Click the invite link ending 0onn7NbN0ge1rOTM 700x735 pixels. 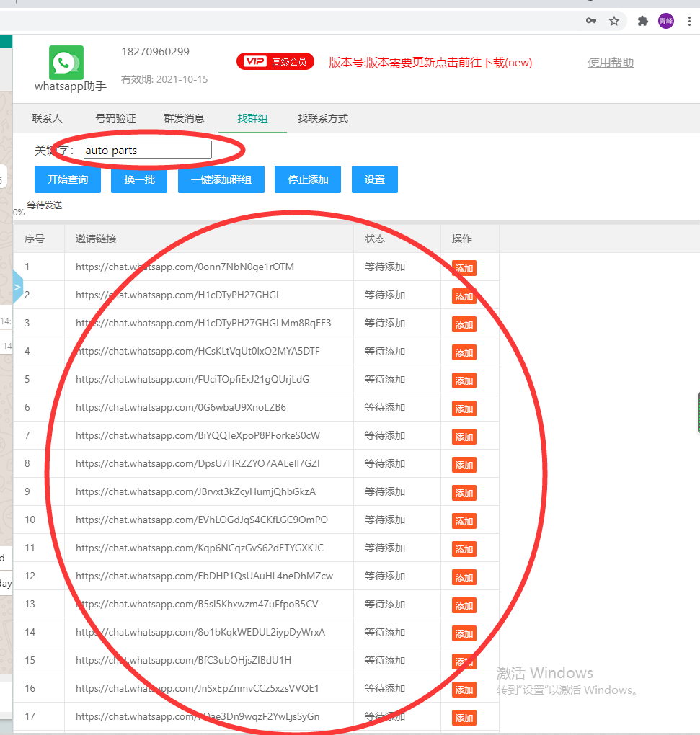(x=185, y=267)
